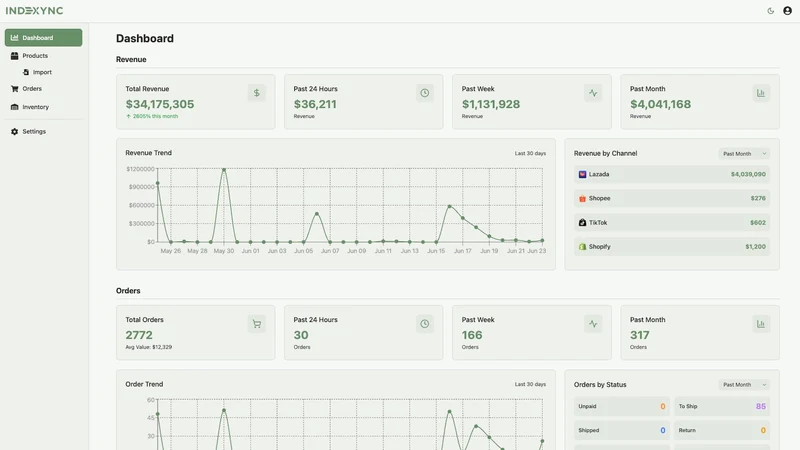Viewport: 800px width, 450px height.
Task: Click the May 30 peak on Order Trend
Action: click(224, 410)
